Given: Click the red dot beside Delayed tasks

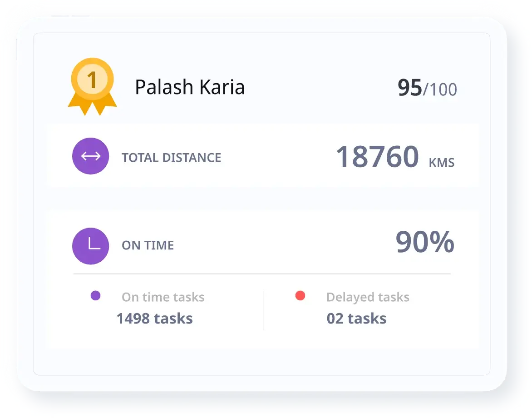Looking at the screenshot, I should (x=300, y=296).
